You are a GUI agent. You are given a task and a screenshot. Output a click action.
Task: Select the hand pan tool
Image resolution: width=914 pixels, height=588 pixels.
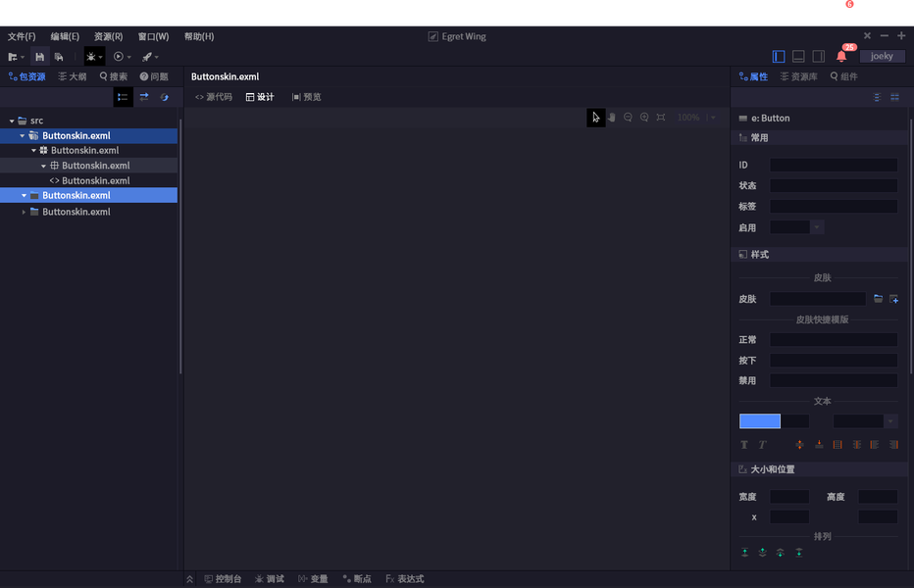click(x=612, y=118)
